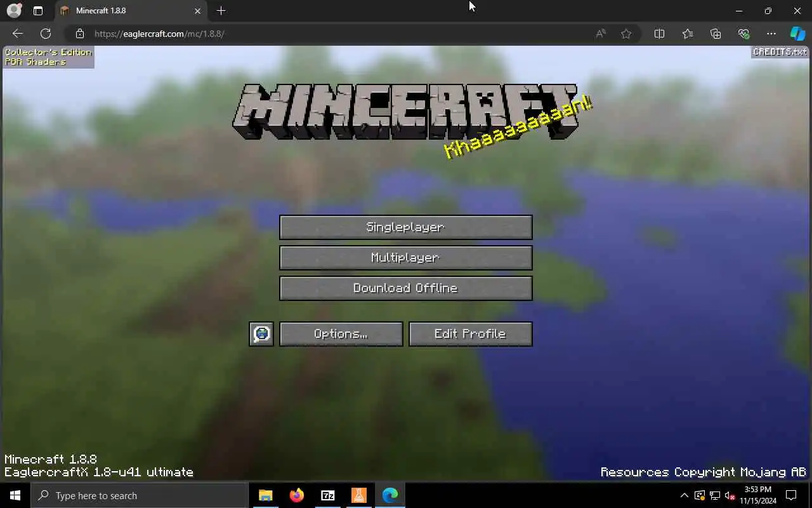The height and width of the screenshot is (508, 812).
Task: Start a Singleplayer game
Action: [405, 227]
